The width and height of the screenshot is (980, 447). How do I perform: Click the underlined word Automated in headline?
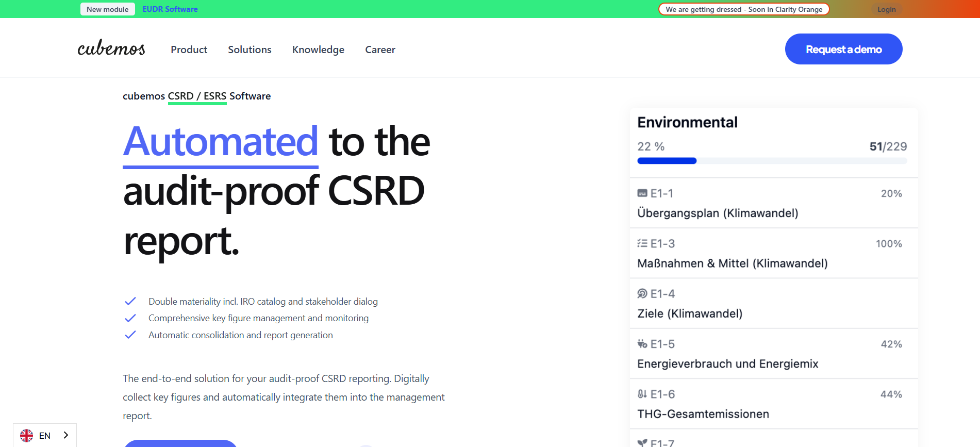[221, 142]
